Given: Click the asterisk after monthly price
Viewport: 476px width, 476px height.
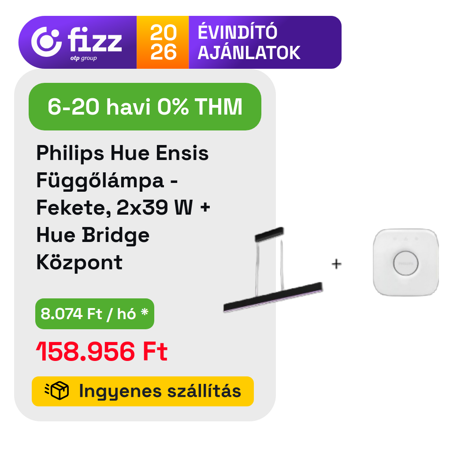Looking at the screenshot, I should (145, 313).
